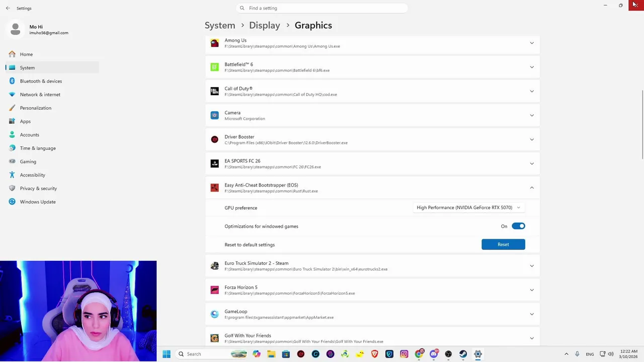Show hidden system tray icons
The width and height of the screenshot is (644, 362).
click(566, 354)
